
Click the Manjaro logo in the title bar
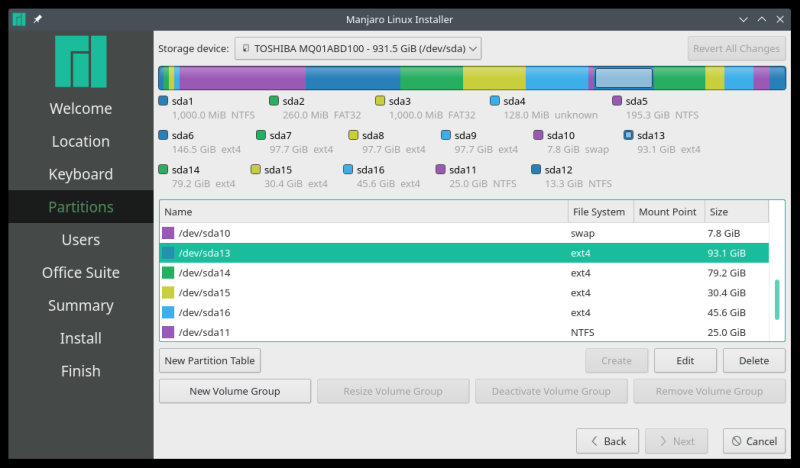[19, 19]
